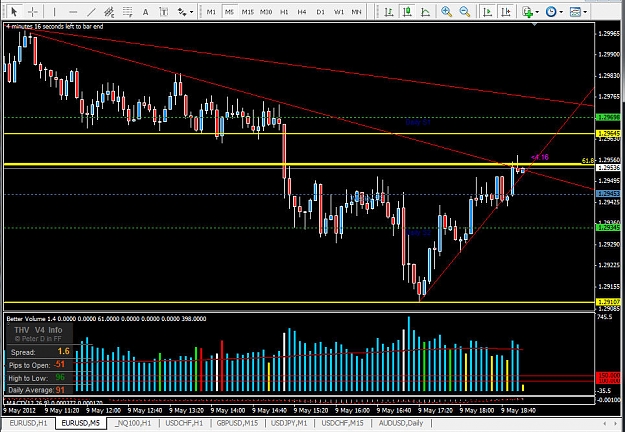Open the USDJPY,M1 chart tab
Screen dimensions: 625x432
point(289,423)
